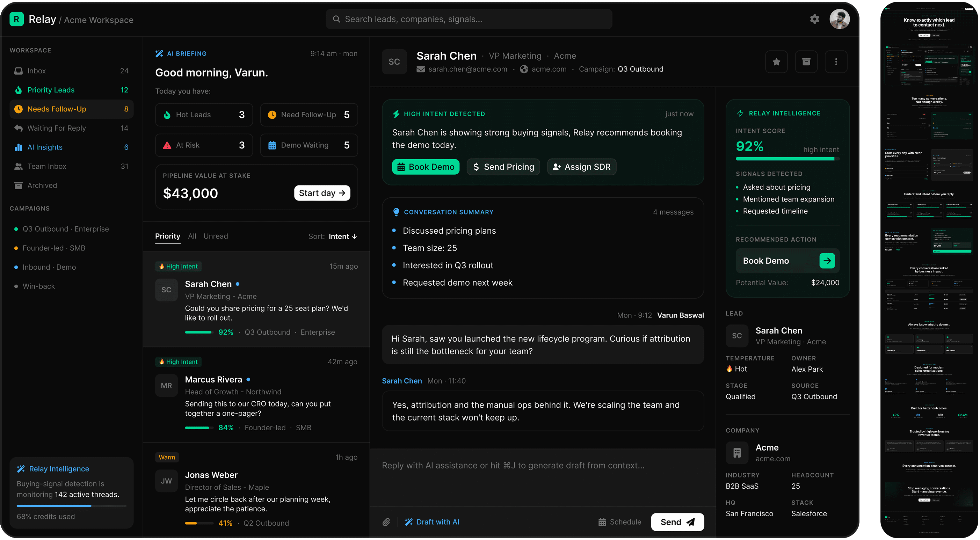Click the SC avatar in Lead panel

737,336
